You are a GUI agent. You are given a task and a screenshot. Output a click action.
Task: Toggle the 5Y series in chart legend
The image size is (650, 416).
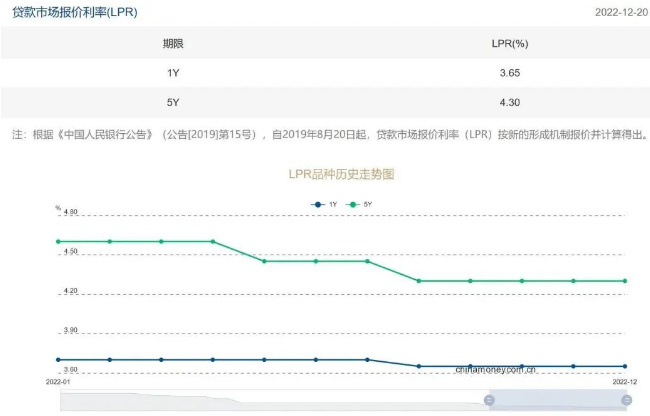(x=359, y=204)
